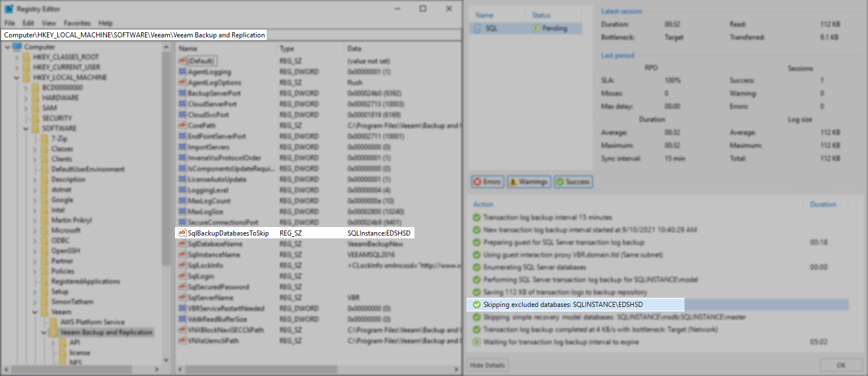Select the SimonTatham folder icon

point(45,302)
